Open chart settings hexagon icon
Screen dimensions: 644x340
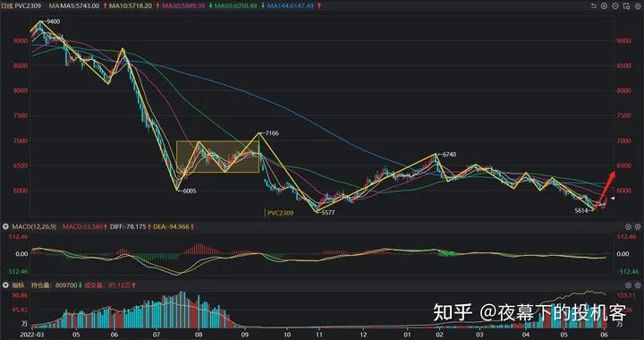point(637,5)
